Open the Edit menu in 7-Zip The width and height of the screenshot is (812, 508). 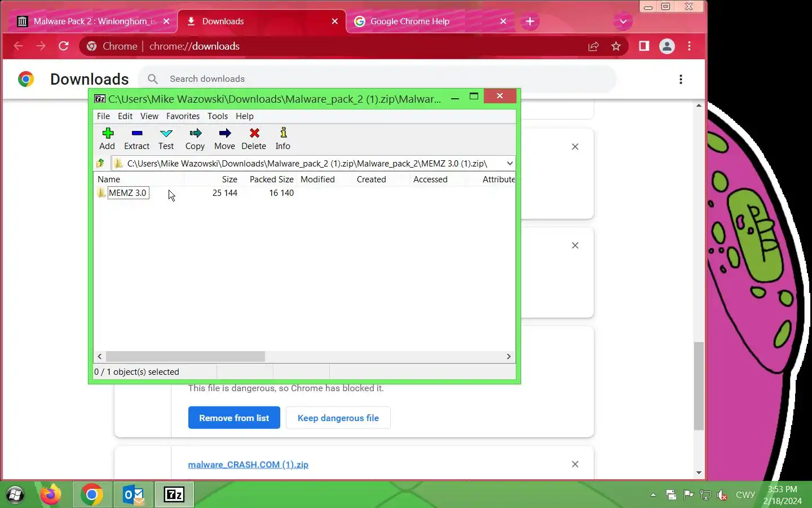(125, 116)
